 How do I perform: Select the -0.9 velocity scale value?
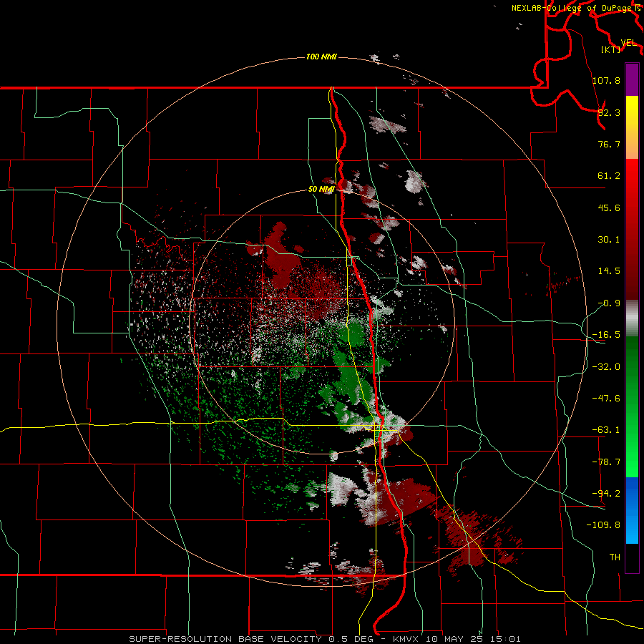[609, 303]
